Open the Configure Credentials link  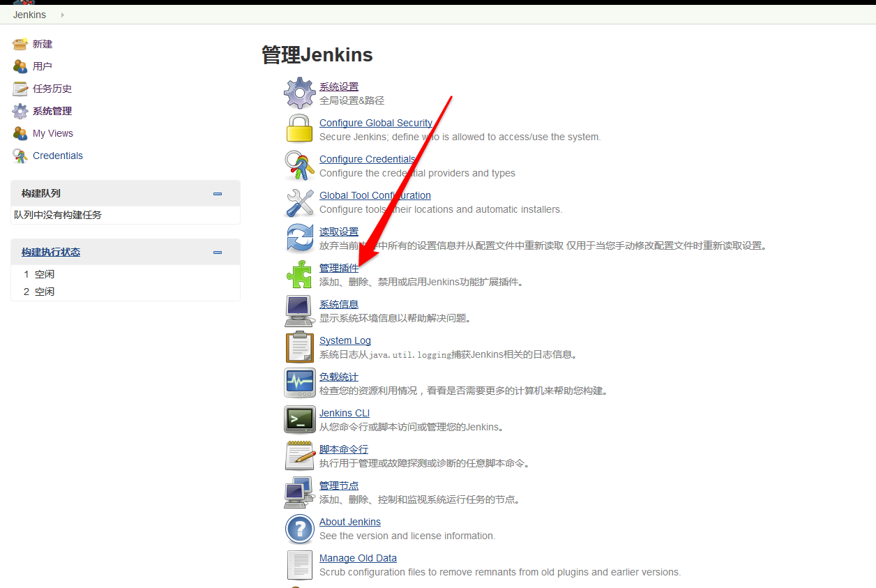(x=368, y=159)
